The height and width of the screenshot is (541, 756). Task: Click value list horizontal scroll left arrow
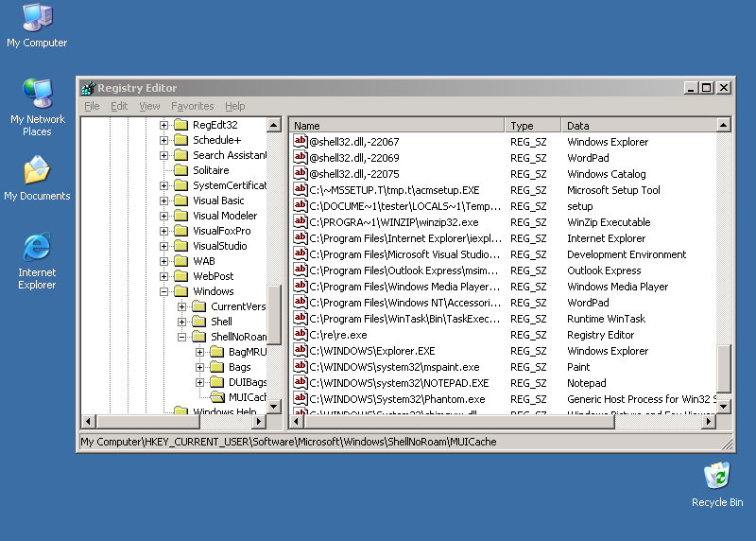[x=297, y=421]
